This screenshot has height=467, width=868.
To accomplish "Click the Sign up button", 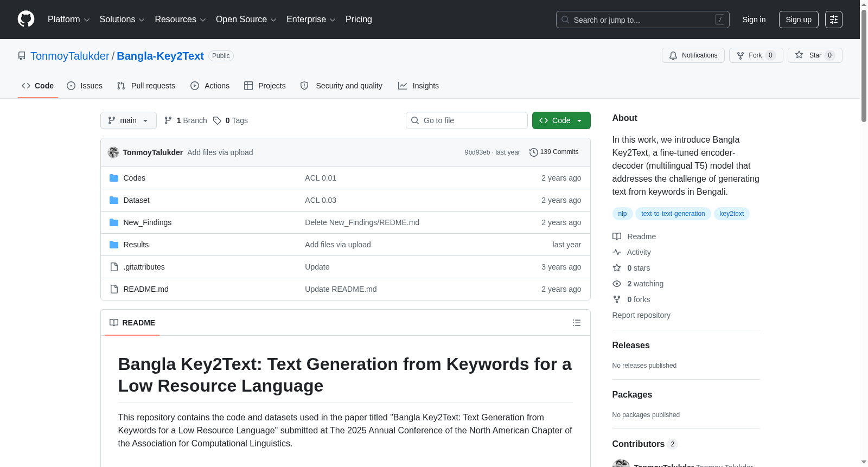I will coord(799,20).
